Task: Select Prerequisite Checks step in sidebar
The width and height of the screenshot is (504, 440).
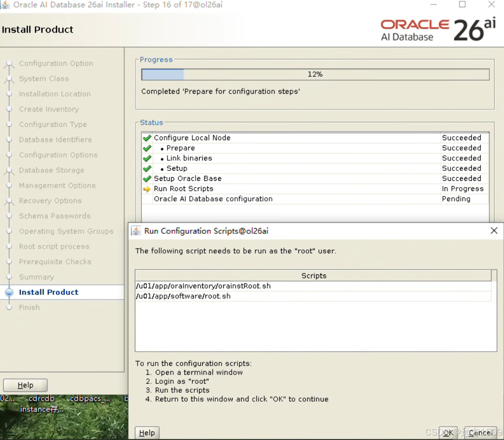Action: coord(55,262)
